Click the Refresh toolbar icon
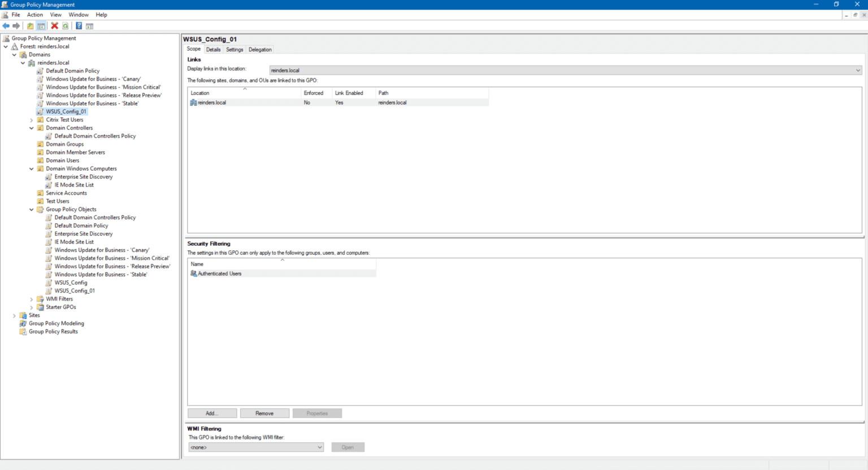The height and width of the screenshot is (470, 868). point(65,25)
